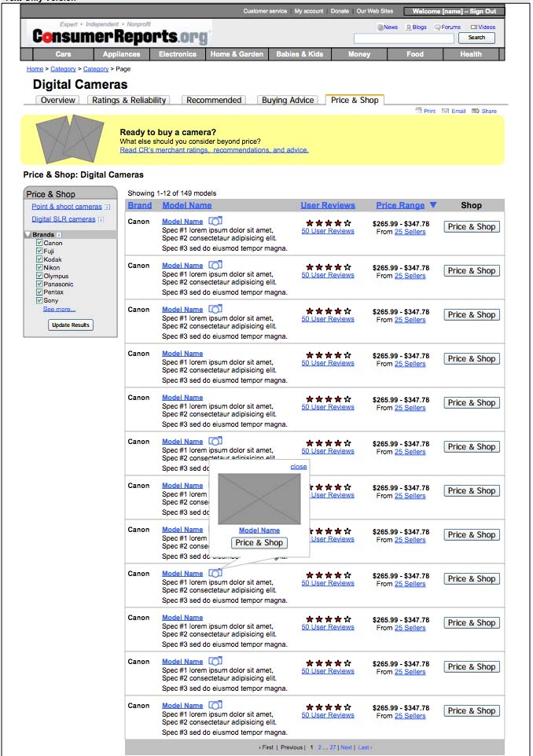Uncheck the Pentax brand checkbox
The image size is (533, 756).
coord(39,292)
